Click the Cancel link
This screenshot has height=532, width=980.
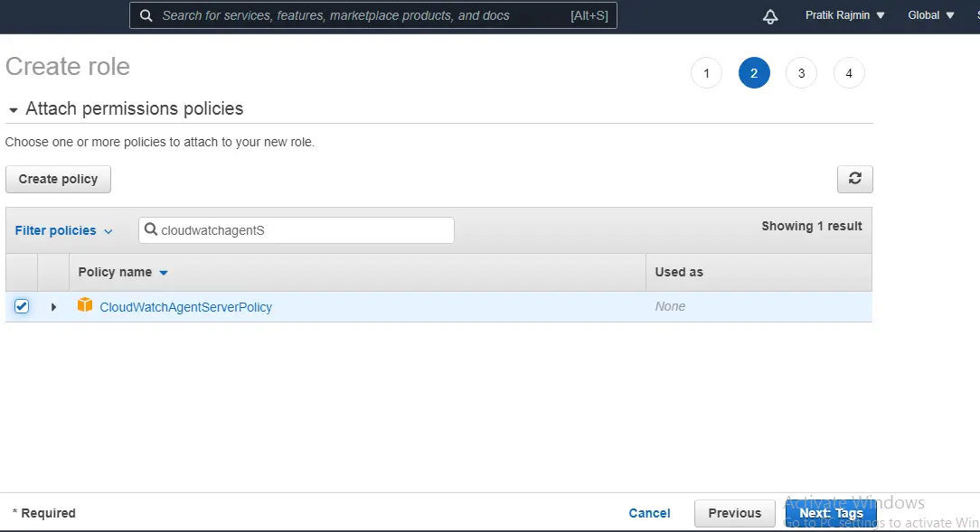(x=649, y=513)
